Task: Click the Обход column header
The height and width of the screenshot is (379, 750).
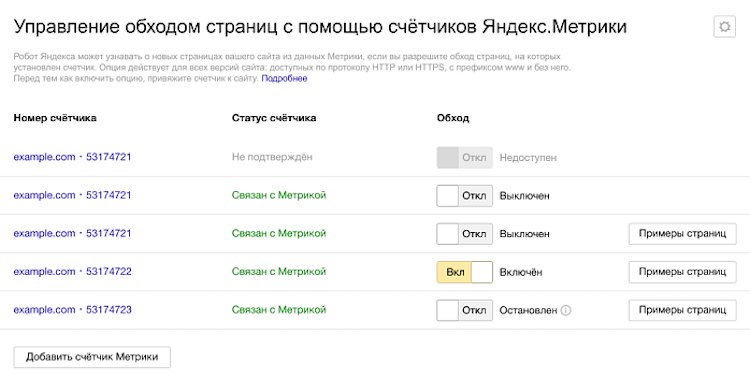Action: (452, 118)
